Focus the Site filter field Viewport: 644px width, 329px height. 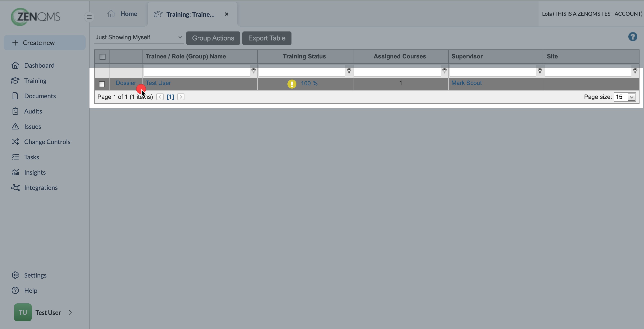point(588,71)
